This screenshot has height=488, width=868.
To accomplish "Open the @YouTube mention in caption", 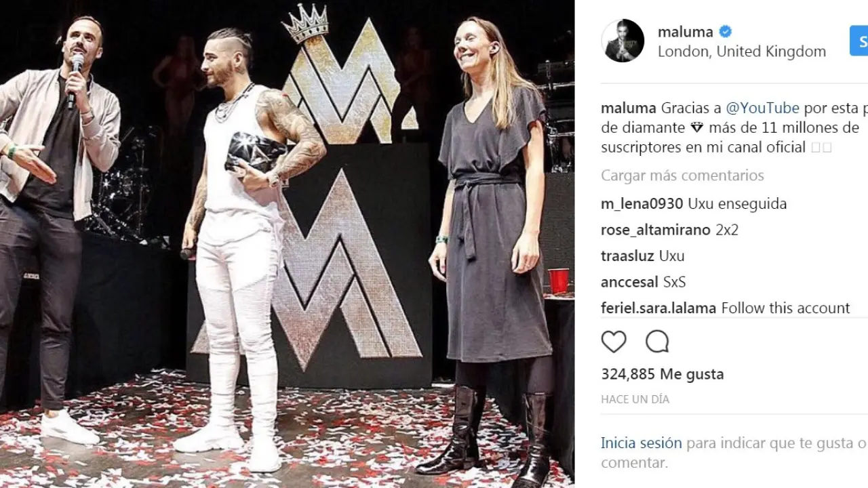I will tap(763, 108).
